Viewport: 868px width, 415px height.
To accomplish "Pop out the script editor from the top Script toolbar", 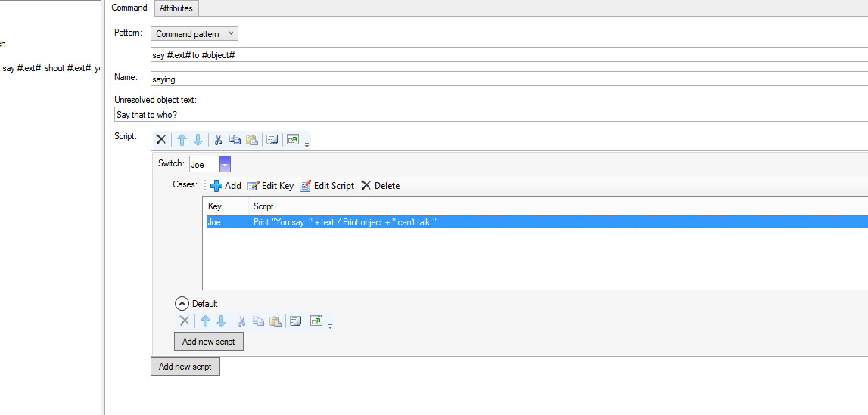I will (293, 140).
